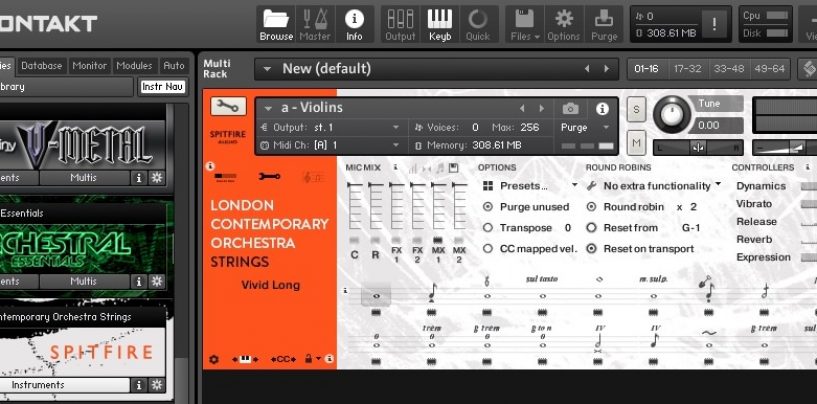The height and width of the screenshot is (404, 817).
Task: Adjust the instrument pan slider
Action: (x=698, y=148)
